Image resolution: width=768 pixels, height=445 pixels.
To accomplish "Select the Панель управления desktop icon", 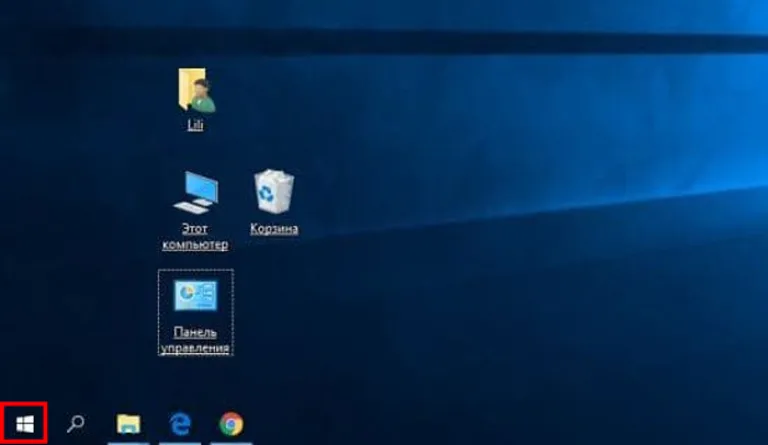I will coord(195,296).
